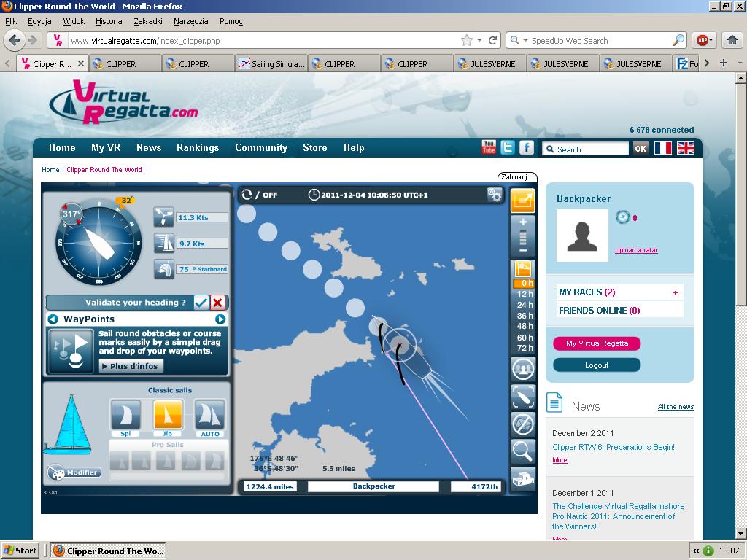The height and width of the screenshot is (560, 747).
Task: Expand Plus d'infos about waypoints
Action: coord(131,366)
